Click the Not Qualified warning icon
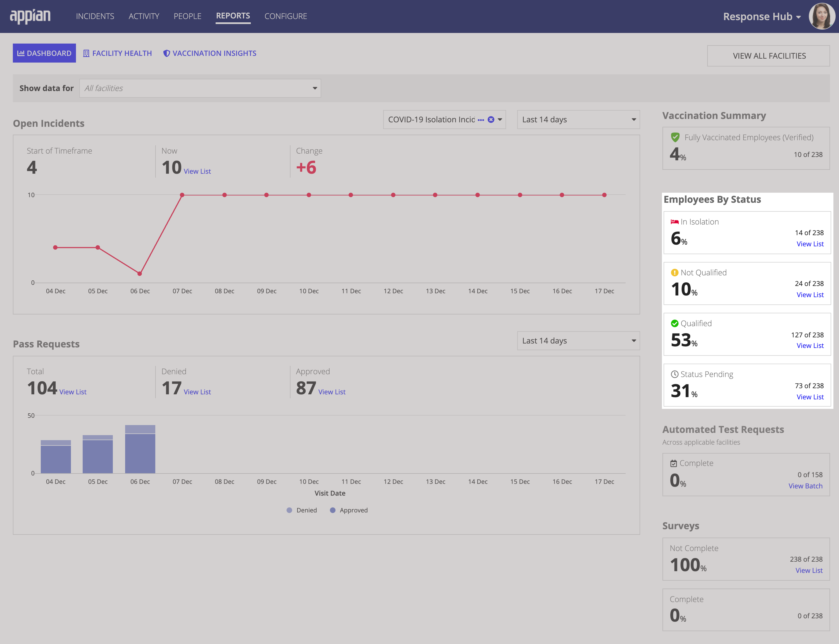The image size is (839, 644). (674, 273)
